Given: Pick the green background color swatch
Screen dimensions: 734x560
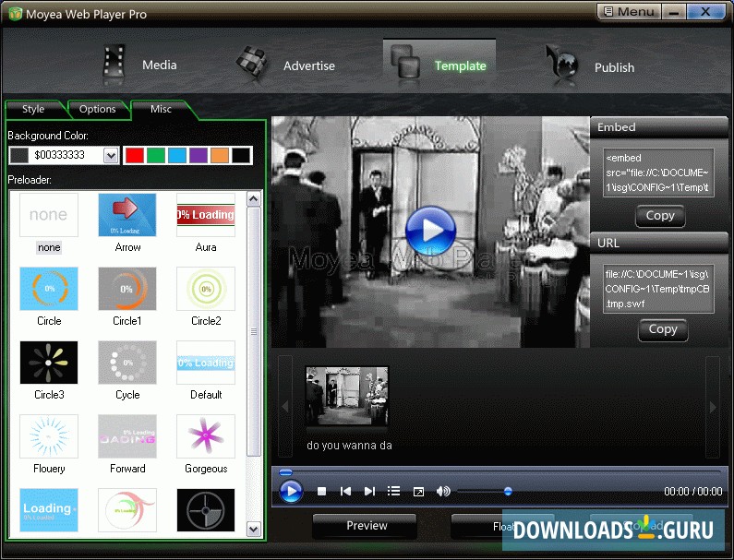Looking at the screenshot, I should point(156,155).
